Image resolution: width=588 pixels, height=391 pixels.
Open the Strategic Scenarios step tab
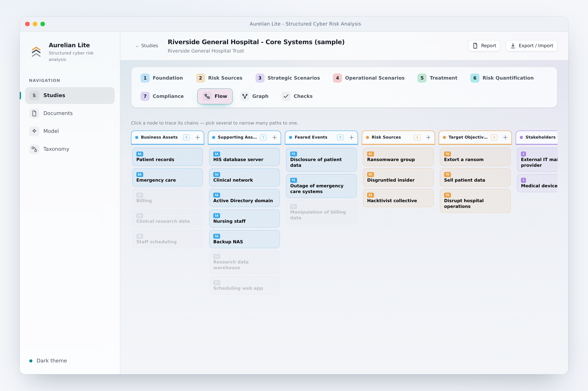(288, 78)
